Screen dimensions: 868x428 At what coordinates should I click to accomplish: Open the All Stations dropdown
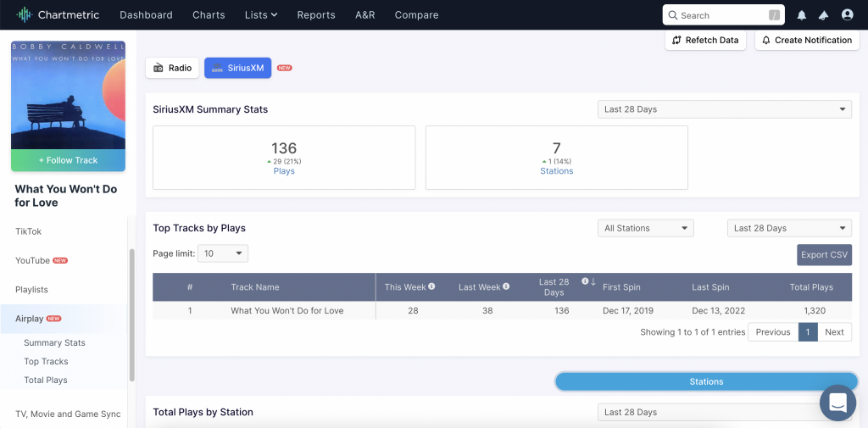645,228
